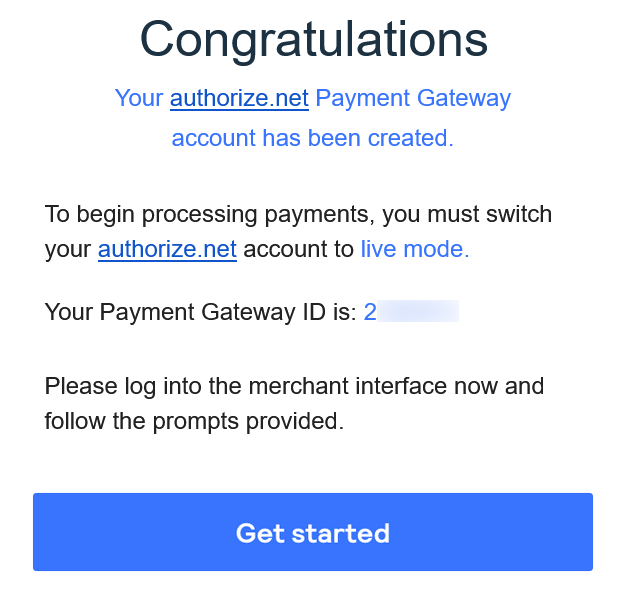Open authorize.net link in blue subtitle
Viewport: 627px width, 590px height.
tap(239, 98)
